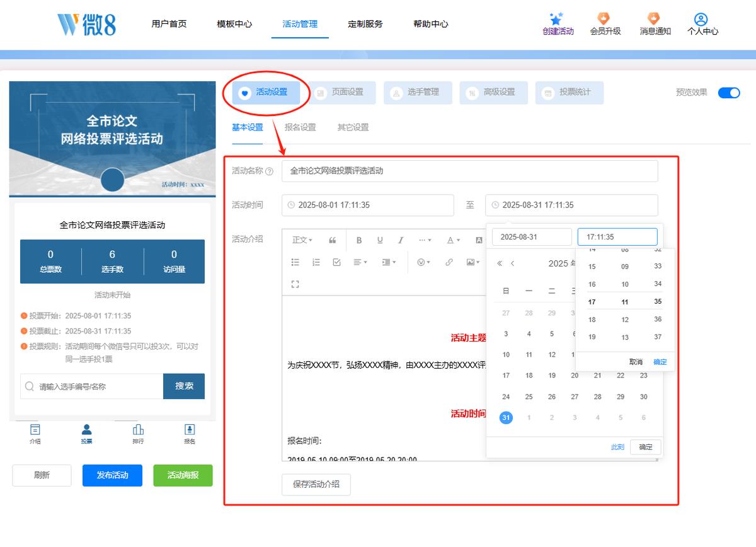756x547 pixels.
Task: Click the help icon beside 活动名称
Action: point(270,171)
